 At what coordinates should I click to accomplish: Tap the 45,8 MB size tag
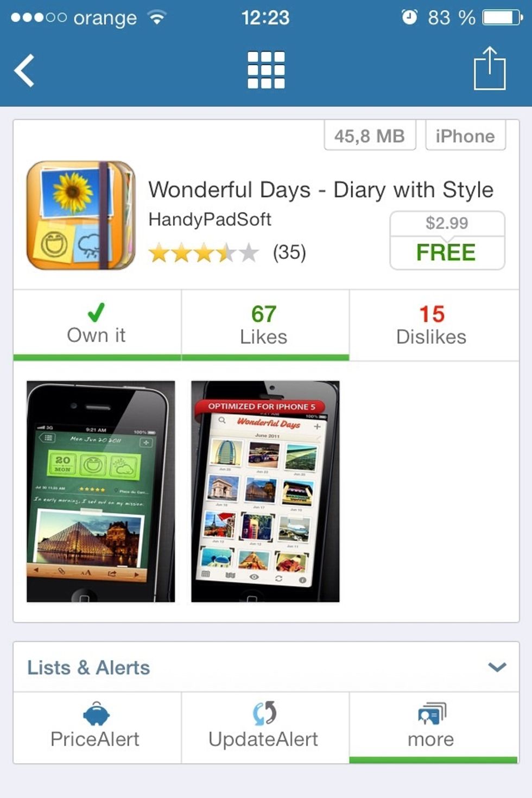coord(370,136)
